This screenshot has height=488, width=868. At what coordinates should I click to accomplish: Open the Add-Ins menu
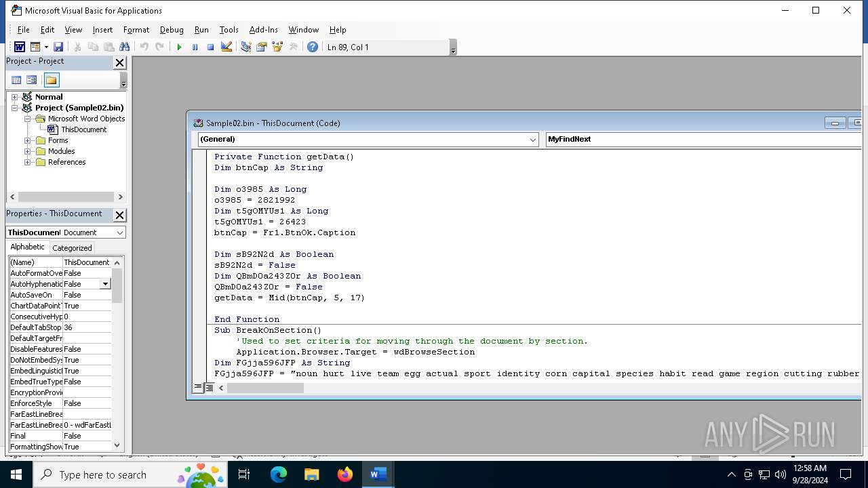[264, 30]
